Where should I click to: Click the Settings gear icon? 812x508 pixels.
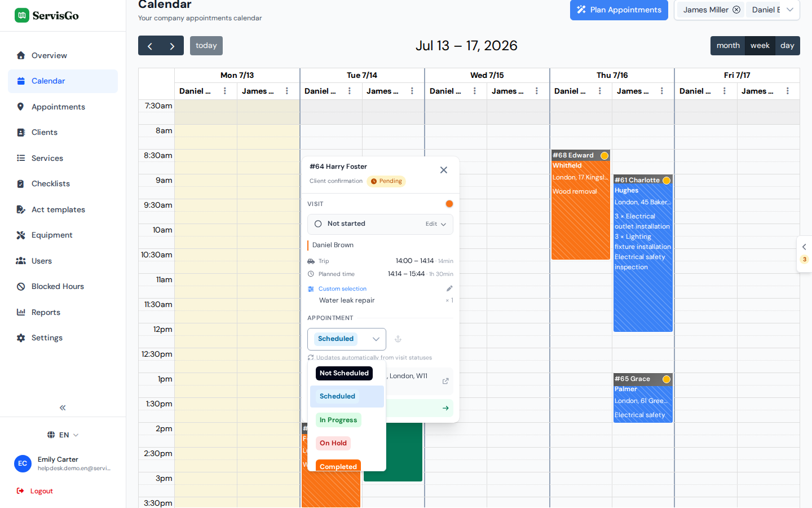pos(21,338)
